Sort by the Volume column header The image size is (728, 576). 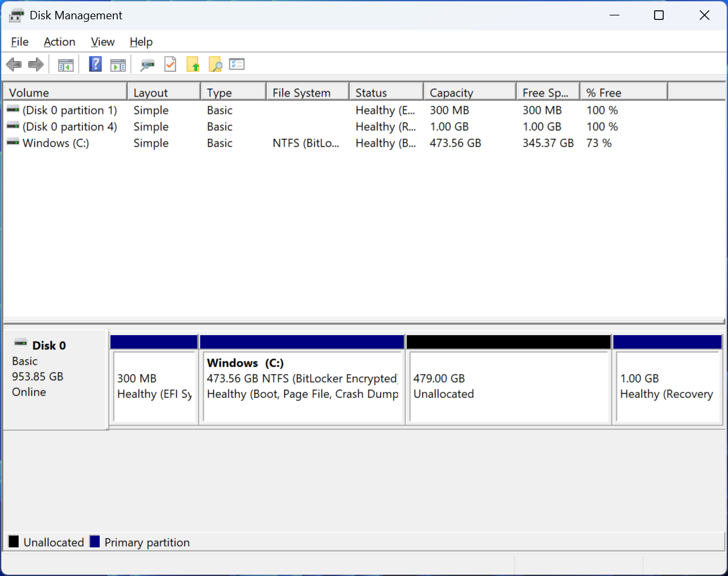coord(65,93)
